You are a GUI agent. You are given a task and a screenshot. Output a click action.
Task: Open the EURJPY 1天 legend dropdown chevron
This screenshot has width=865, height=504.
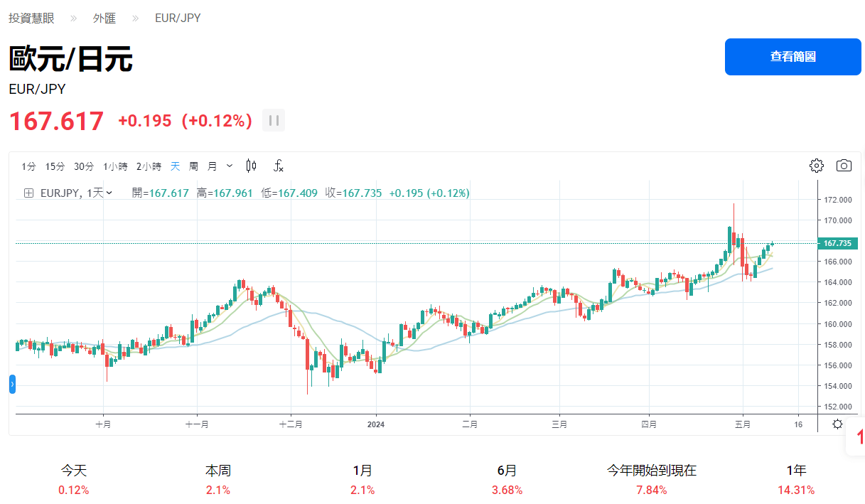tap(109, 193)
